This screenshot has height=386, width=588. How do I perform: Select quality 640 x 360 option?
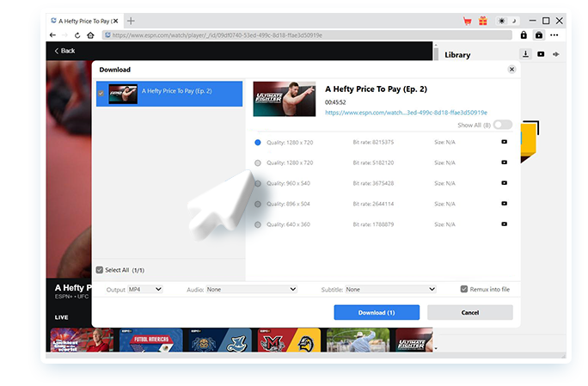[258, 224]
